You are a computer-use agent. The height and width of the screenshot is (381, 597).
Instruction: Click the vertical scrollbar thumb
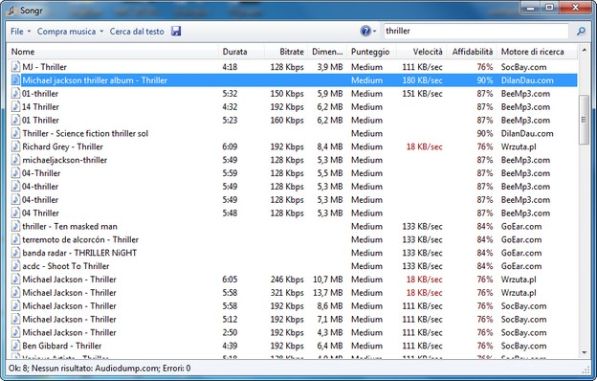[x=583, y=120]
